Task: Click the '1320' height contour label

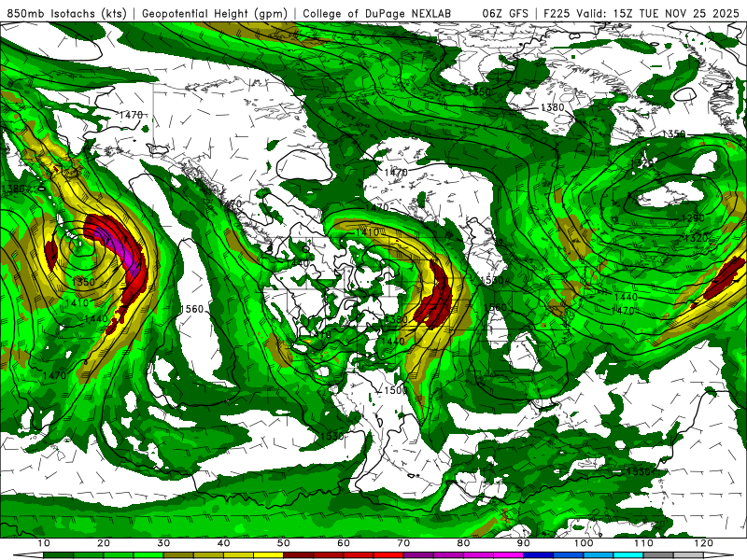Action: click(696, 238)
